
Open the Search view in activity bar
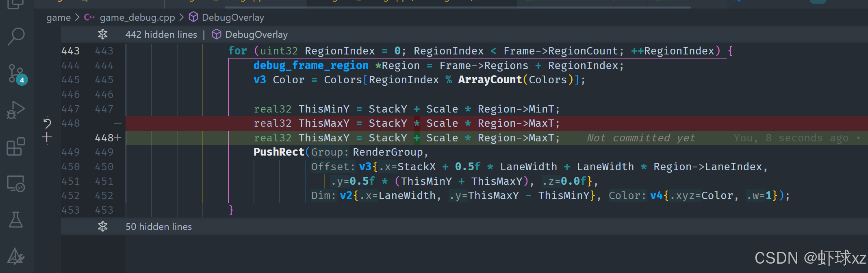pyautogui.click(x=16, y=37)
